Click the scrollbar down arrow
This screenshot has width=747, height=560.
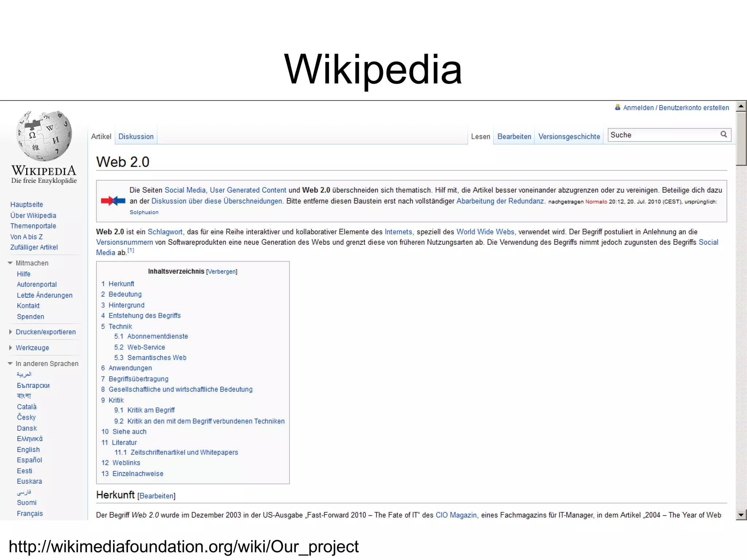point(741,515)
